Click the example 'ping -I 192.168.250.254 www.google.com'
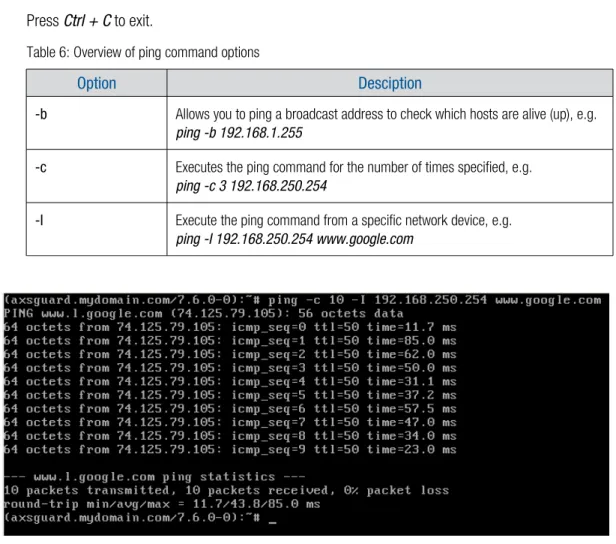Viewport: 616px width, 544px height. (x=294, y=239)
